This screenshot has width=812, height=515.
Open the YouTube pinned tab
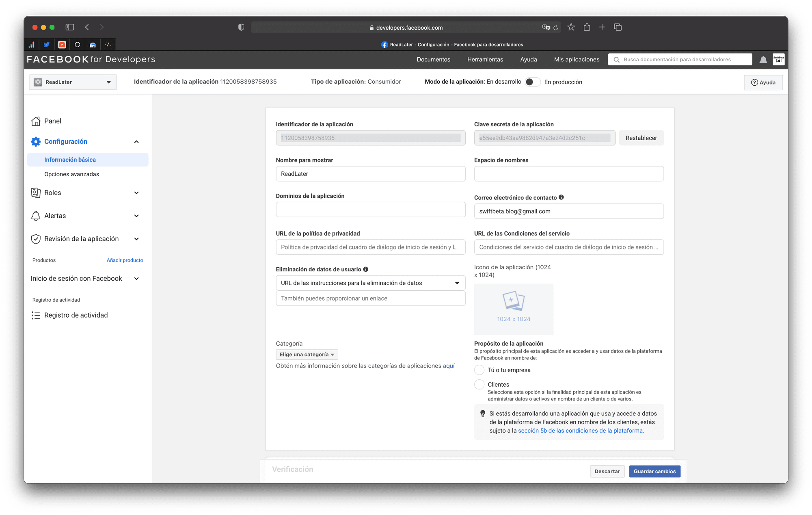pos(62,45)
